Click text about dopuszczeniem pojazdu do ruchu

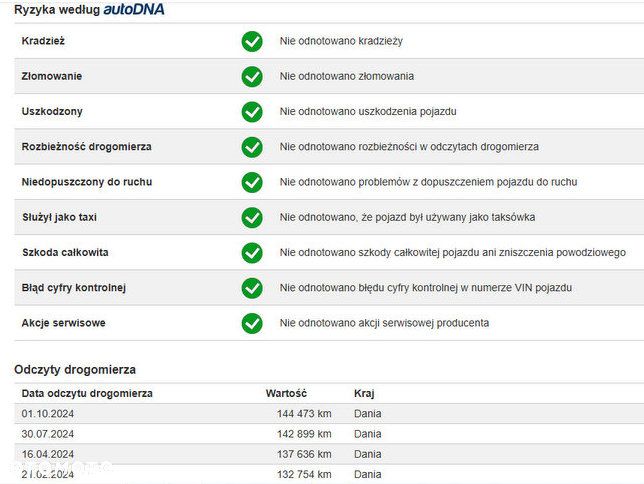428,182
